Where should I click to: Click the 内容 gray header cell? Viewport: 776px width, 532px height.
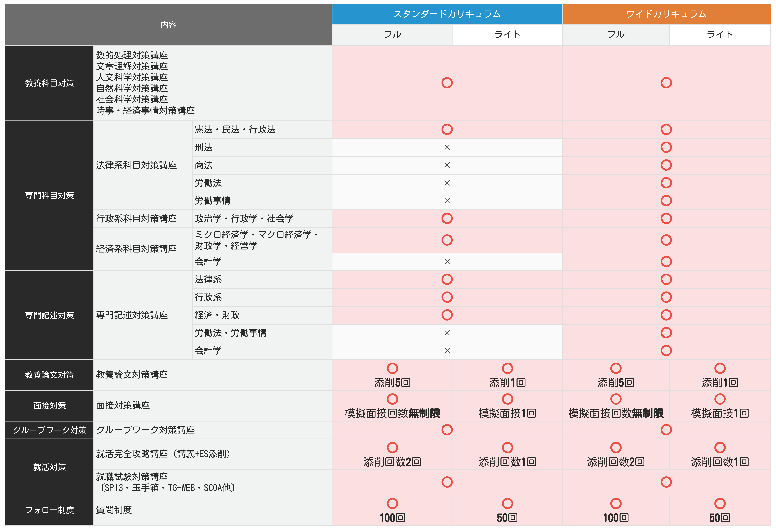[x=168, y=25]
